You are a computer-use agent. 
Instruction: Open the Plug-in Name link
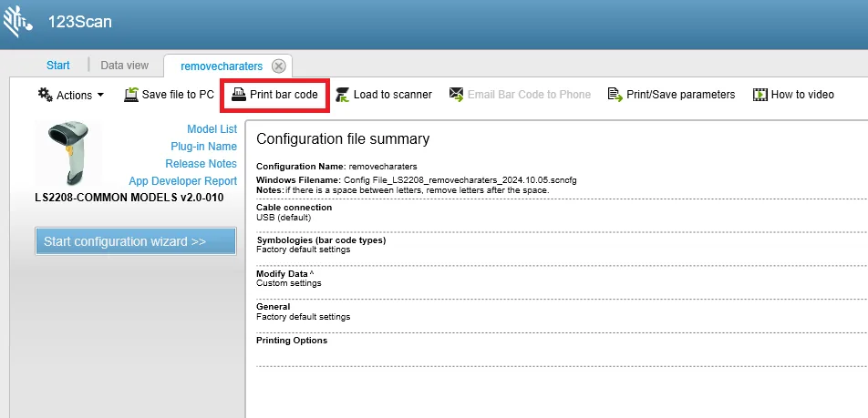coord(203,147)
